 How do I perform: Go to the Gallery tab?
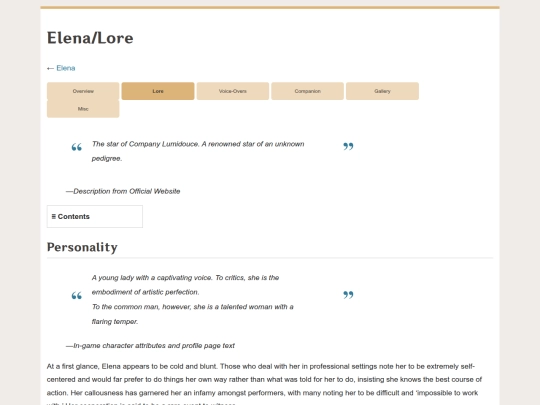(382, 91)
